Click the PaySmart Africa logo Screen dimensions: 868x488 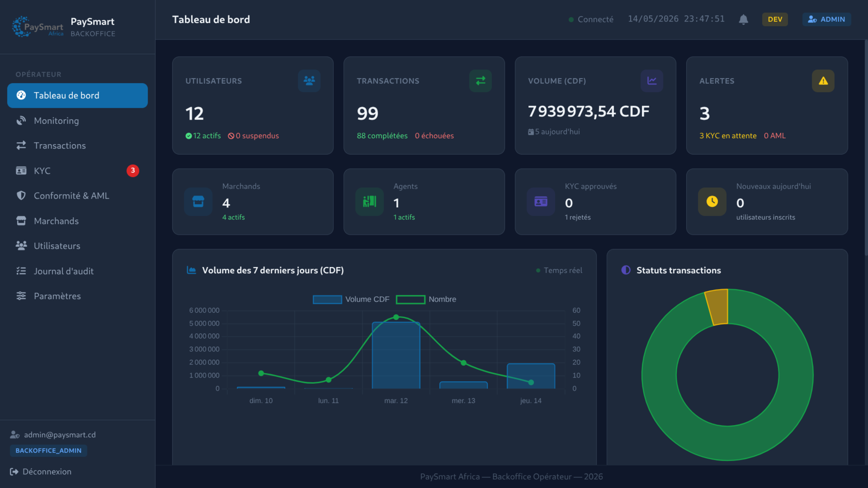point(38,27)
